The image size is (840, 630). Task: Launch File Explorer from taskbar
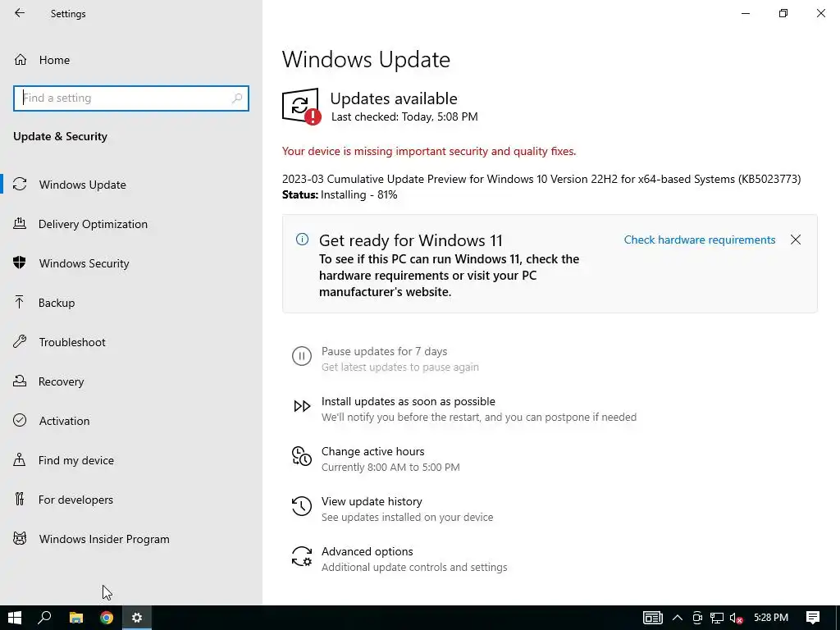(x=76, y=618)
